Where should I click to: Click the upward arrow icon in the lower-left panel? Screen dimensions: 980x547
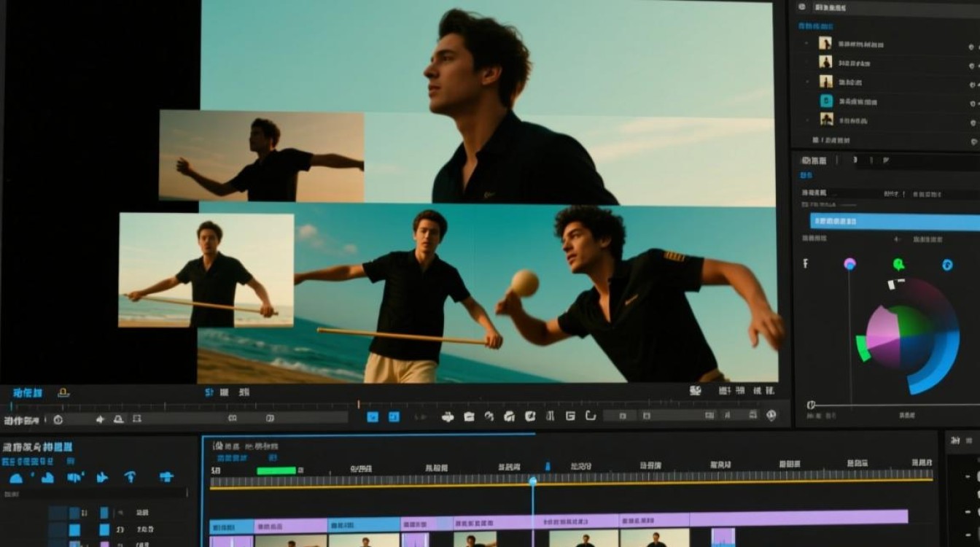(130, 477)
